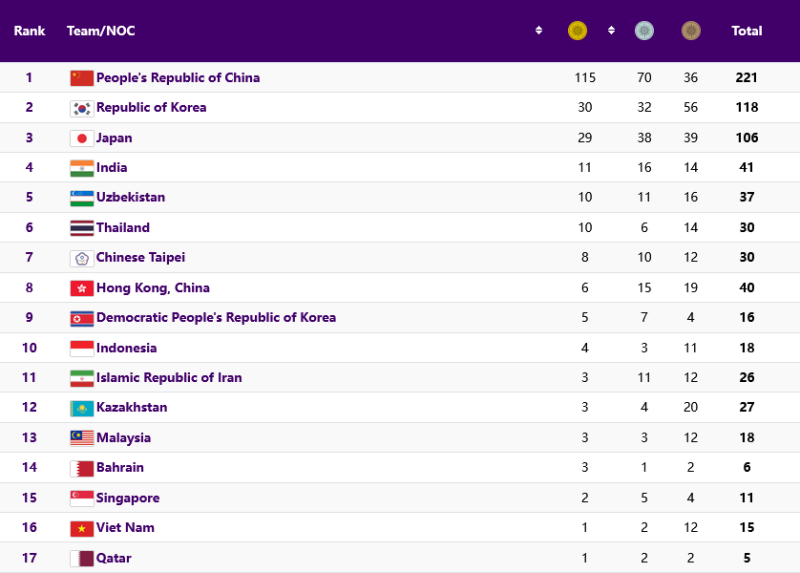Open the Republic of Korea team link
800x573 pixels.
[x=152, y=107]
